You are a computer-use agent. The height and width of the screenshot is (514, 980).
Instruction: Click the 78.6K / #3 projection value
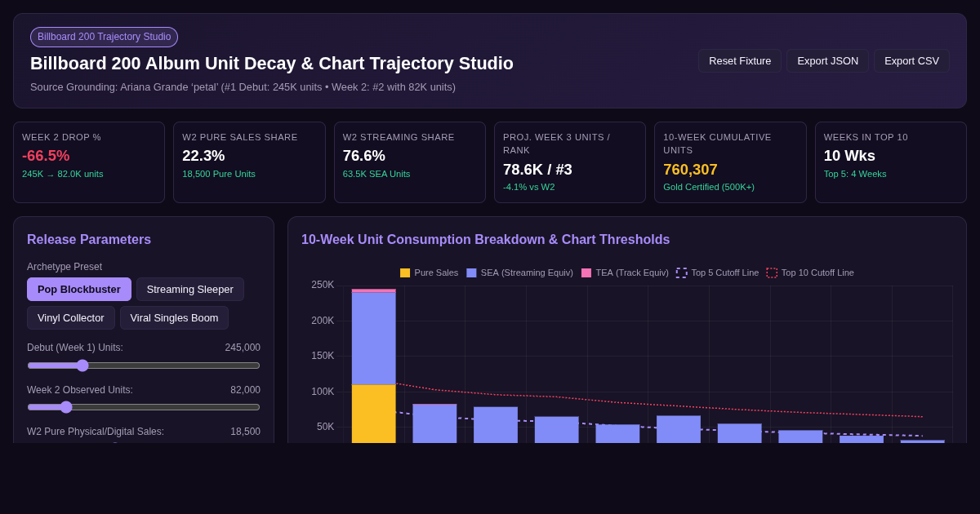[x=537, y=170]
